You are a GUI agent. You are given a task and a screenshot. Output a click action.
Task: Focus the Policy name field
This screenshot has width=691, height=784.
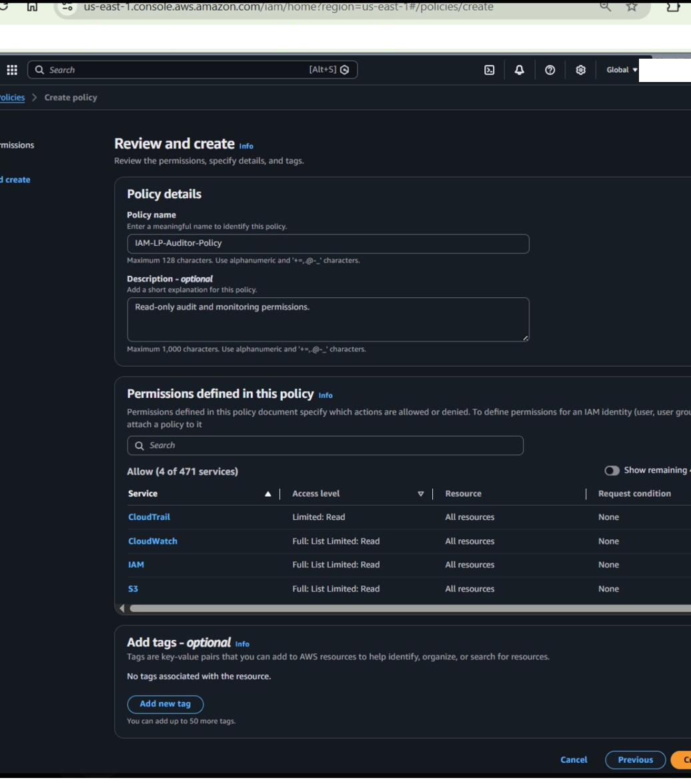(328, 243)
